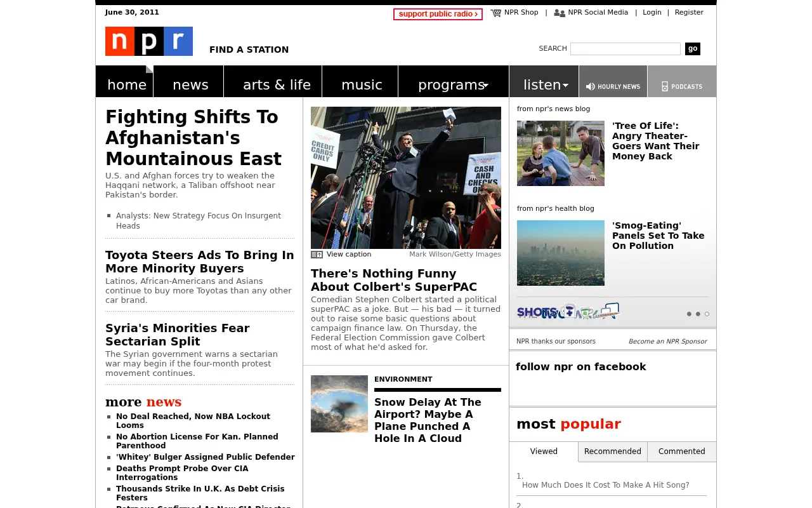812x508 pixels.
Task: Open the news section
Action: click(x=189, y=82)
